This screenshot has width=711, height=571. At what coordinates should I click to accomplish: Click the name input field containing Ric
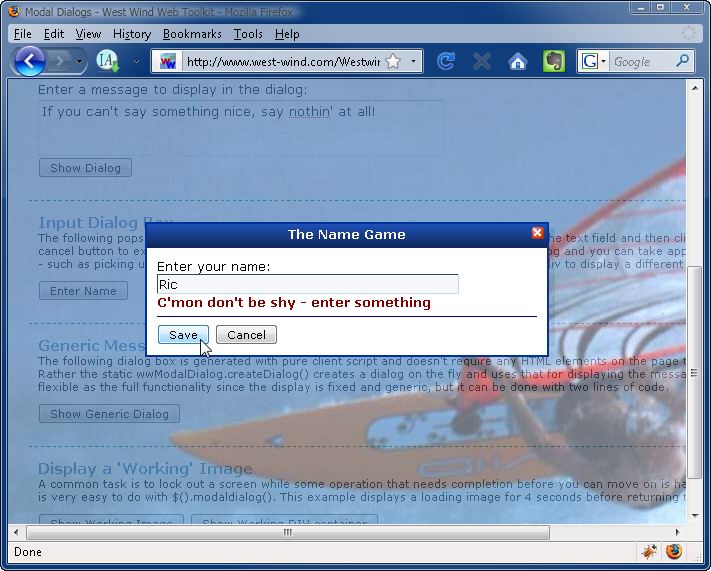[308, 284]
